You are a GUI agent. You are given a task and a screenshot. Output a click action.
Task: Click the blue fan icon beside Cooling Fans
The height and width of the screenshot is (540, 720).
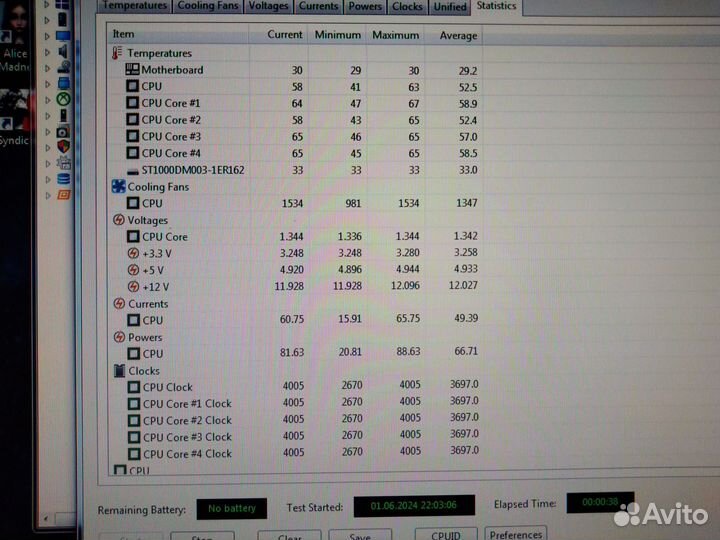tap(119, 186)
